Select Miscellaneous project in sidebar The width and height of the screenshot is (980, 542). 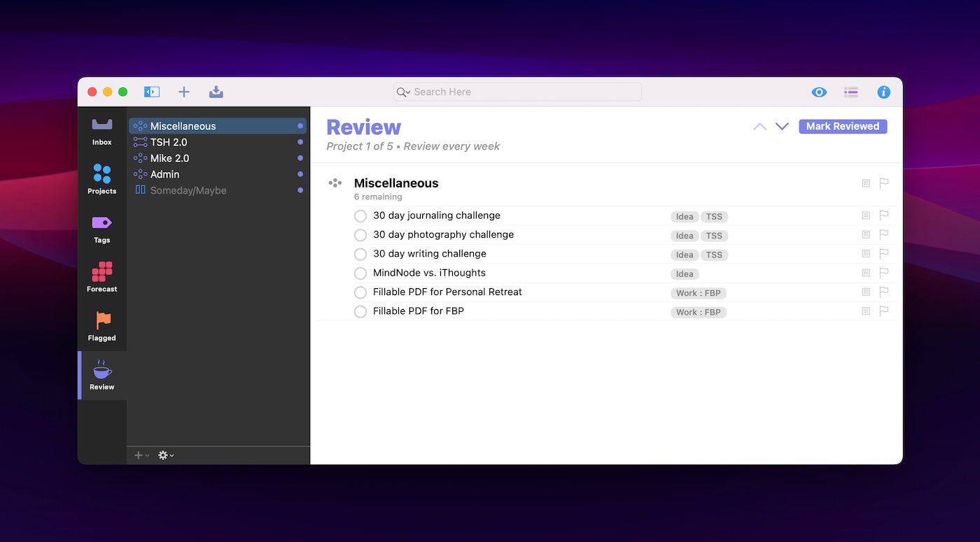pos(218,126)
